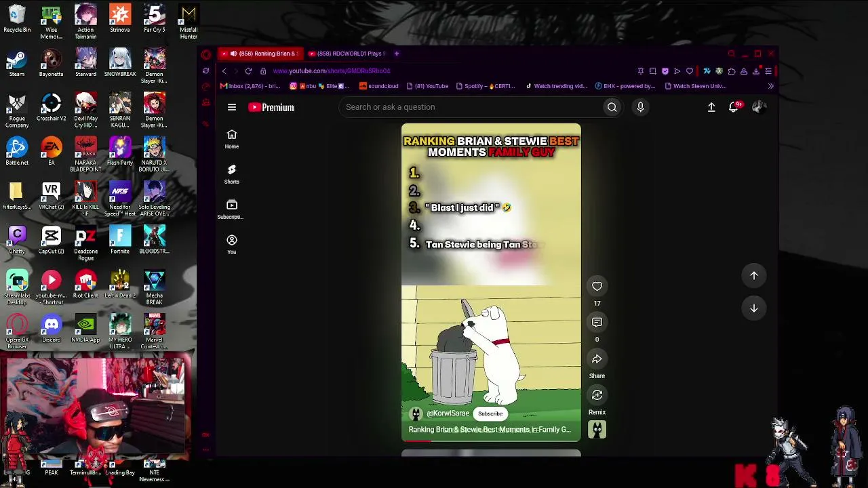Image resolution: width=868 pixels, height=488 pixels.
Task: Click the search magnifier button
Action: (612, 107)
